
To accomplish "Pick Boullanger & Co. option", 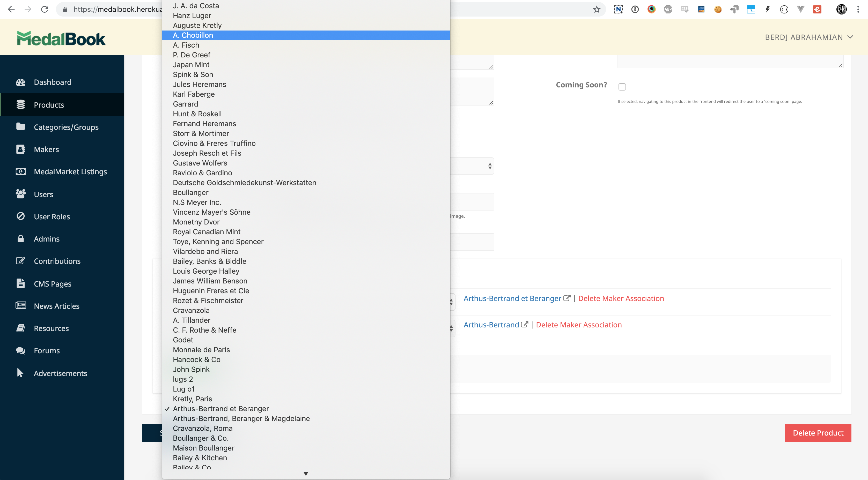I will 306,438.
